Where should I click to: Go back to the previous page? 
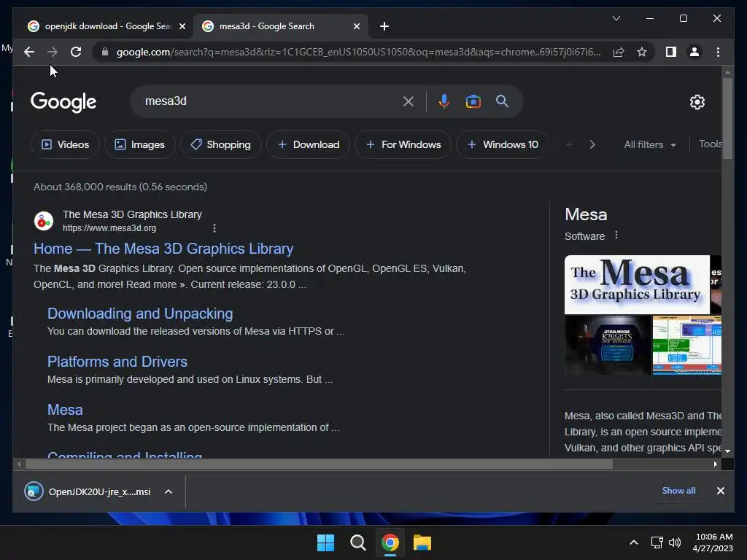coord(29,52)
